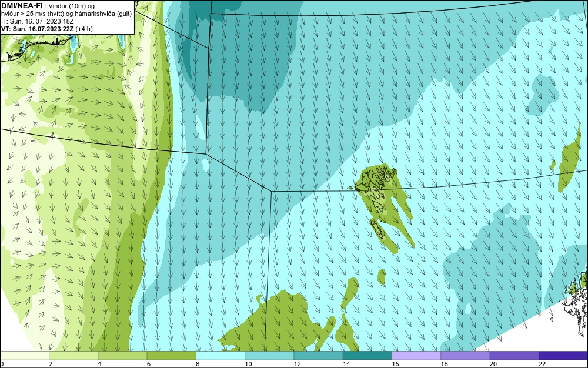The height and width of the screenshot is (368, 588).
Task: Click the 8–10 m/s pale cyan swatch
Action: tap(220, 356)
